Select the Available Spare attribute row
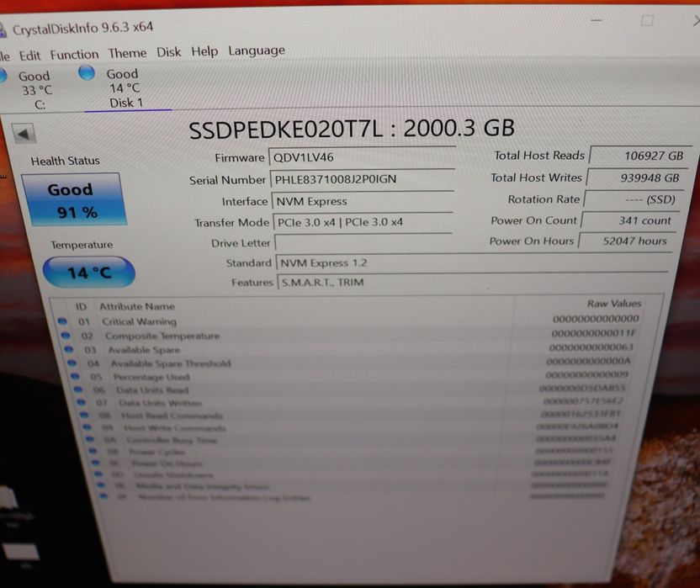This screenshot has height=588, width=700. coord(351,349)
